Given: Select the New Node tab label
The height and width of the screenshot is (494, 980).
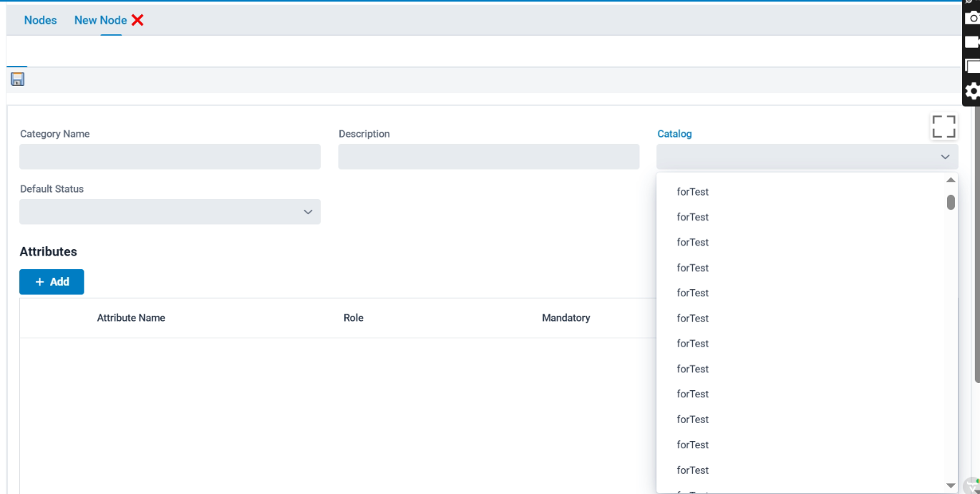Looking at the screenshot, I should [100, 20].
